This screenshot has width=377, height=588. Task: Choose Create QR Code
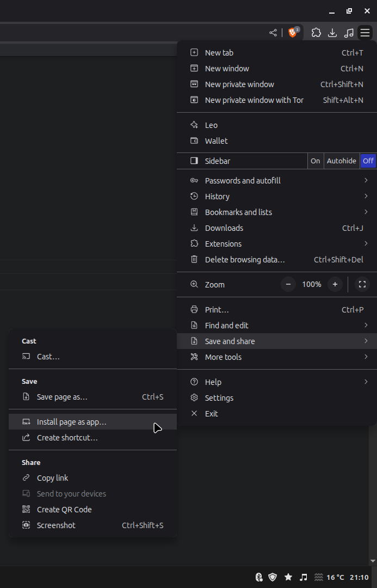[92, 510]
